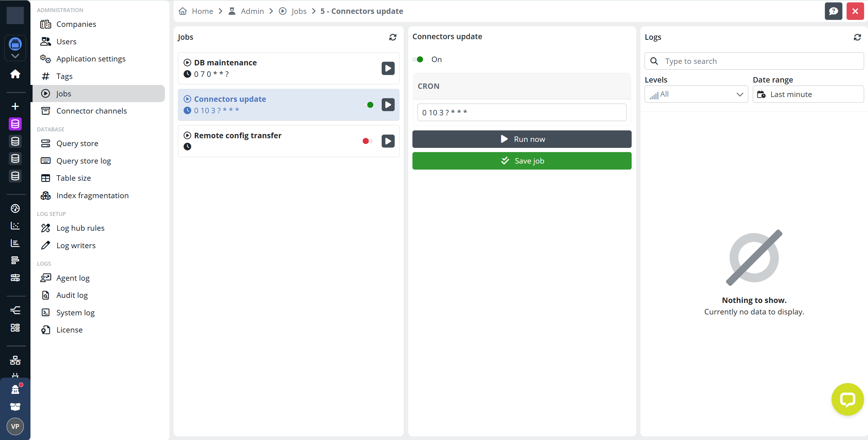The image size is (868, 440).
Task: Open the help comment icon top right
Action: tap(833, 11)
